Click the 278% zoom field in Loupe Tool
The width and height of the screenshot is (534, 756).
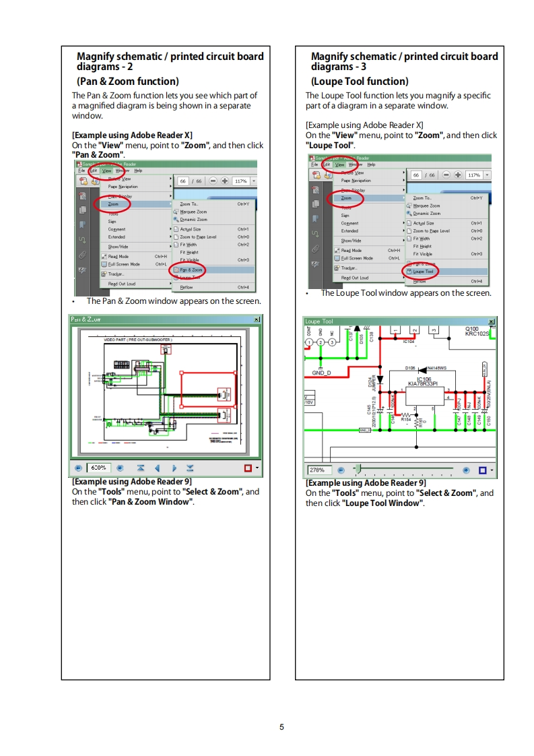(x=319, y=470)
